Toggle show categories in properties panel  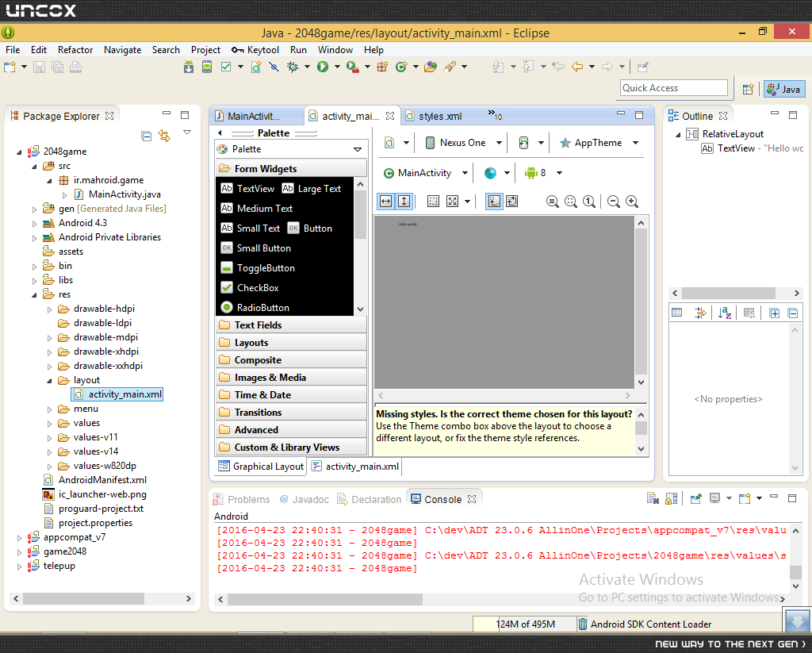coord(677,313)
